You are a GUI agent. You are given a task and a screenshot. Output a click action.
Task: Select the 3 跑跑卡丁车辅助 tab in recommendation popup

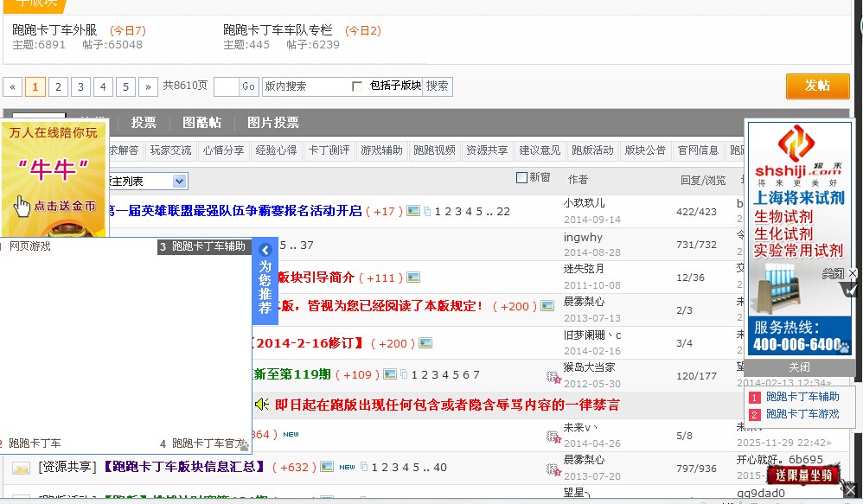203,246
